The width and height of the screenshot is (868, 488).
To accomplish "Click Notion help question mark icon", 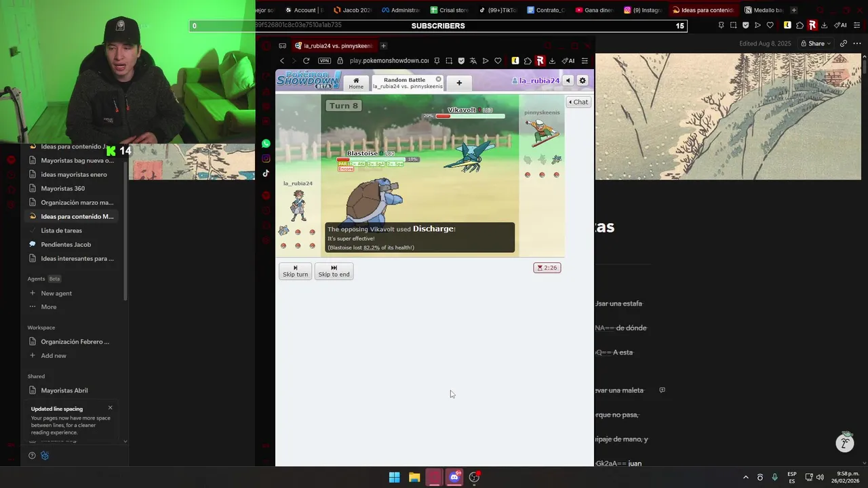I will tap(32, 455).
